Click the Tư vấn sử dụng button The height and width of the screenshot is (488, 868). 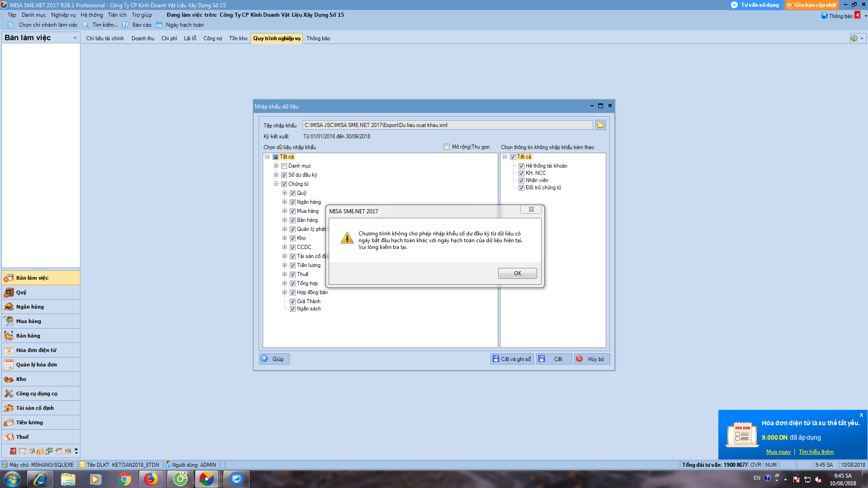click(x=755, y=5)
